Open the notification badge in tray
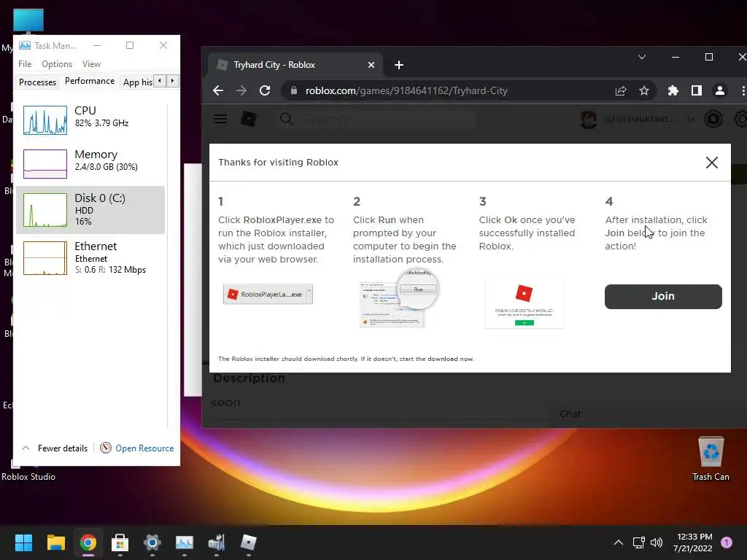Viewport: 747px width, 560px height. tap(727, 542)
